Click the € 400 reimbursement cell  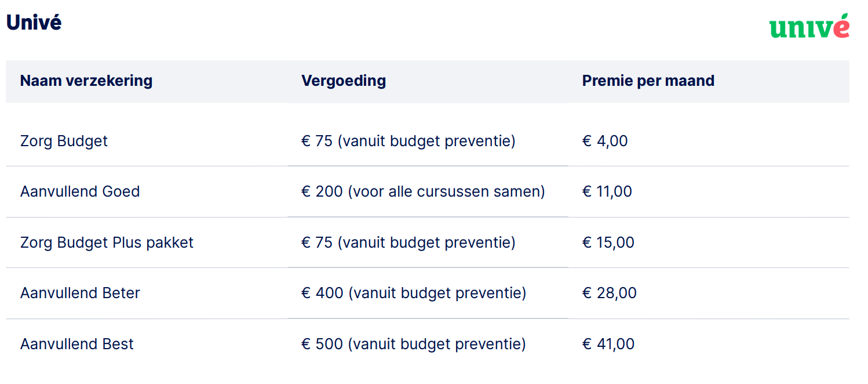point(414,293)
